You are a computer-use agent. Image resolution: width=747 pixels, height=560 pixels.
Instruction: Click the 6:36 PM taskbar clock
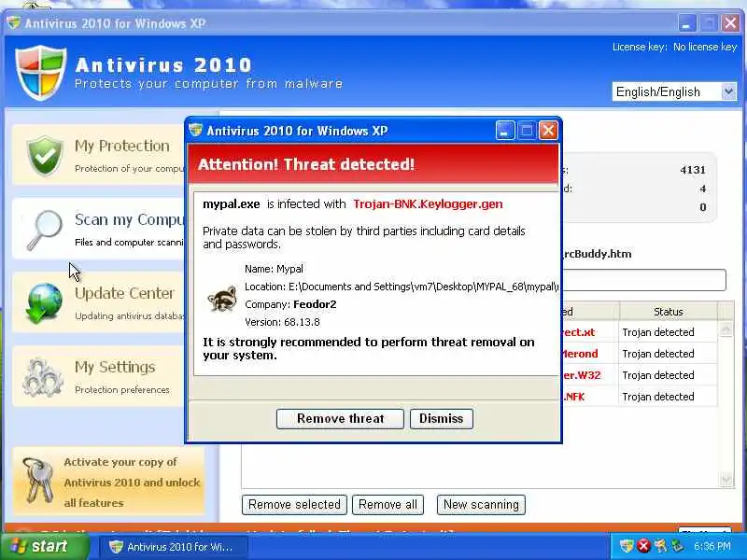pyautogui.click(x=712, y=546)
